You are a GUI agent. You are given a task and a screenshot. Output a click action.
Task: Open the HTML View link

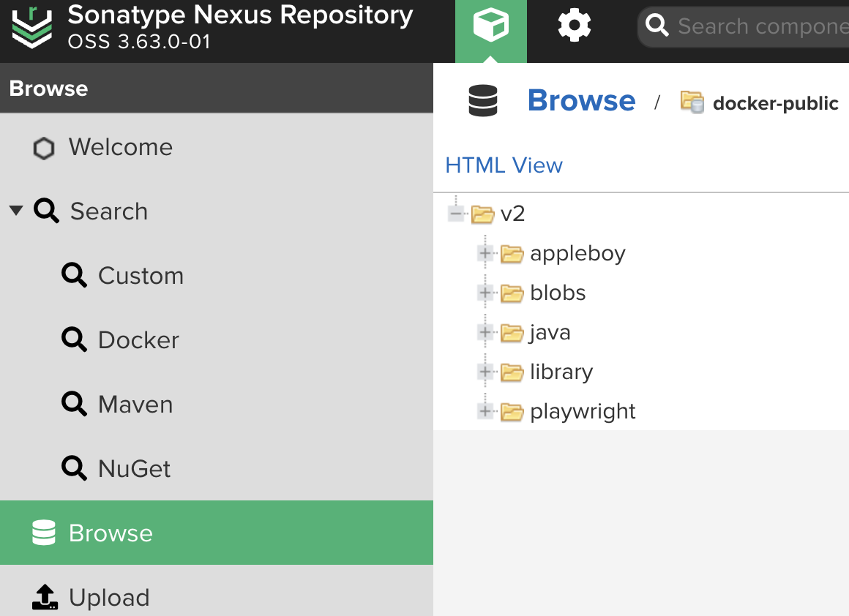pyautogui.click(x=504, y=165)
